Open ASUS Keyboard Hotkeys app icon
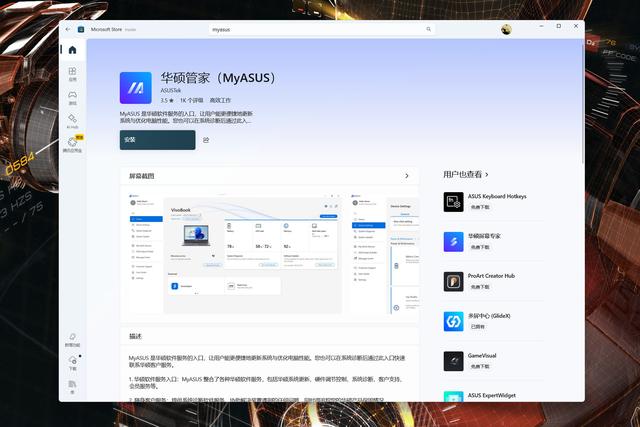640x427 pixels. coord(453,202)
